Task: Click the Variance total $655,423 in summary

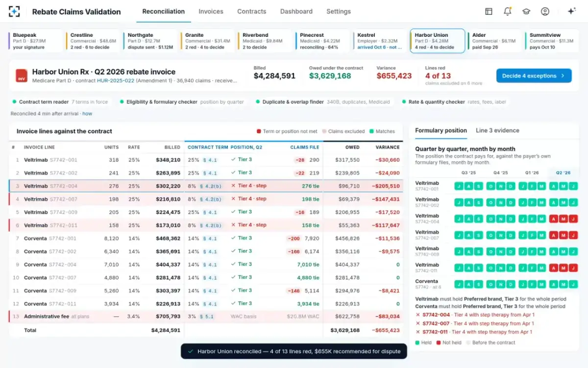Action: (x=394, y=76)
